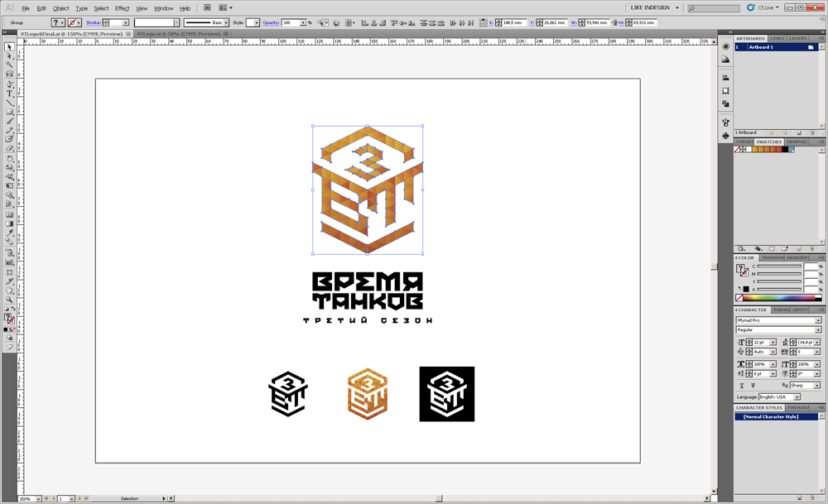Screen dimensions: 828x504
Task: Click the Fill box in Tools panel
Action: (x=7, y=317)
